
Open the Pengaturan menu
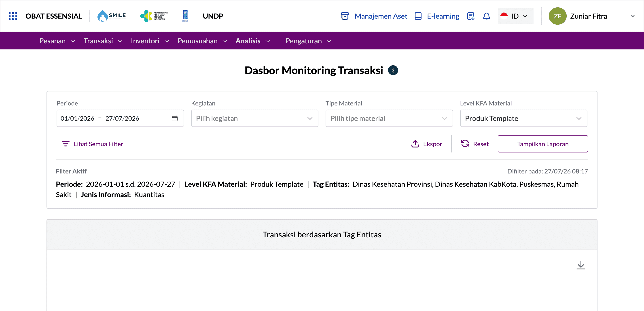(309, 41)
